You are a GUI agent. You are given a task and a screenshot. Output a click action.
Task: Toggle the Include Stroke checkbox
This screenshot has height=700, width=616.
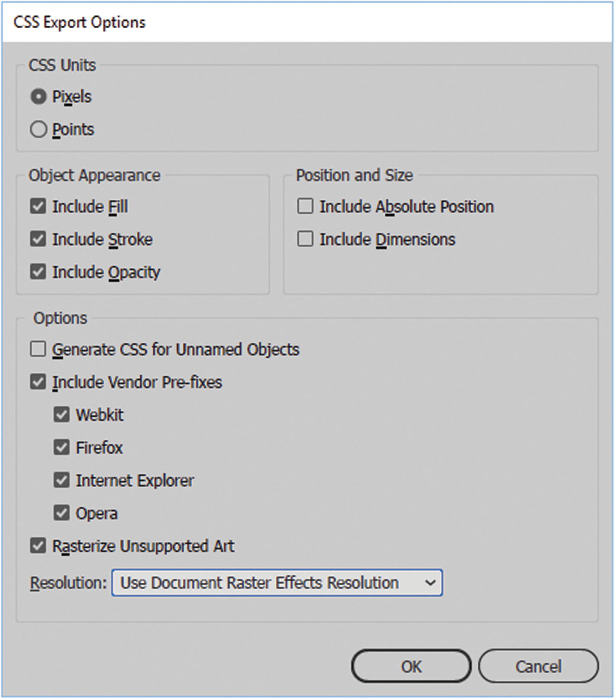[38, 239]
